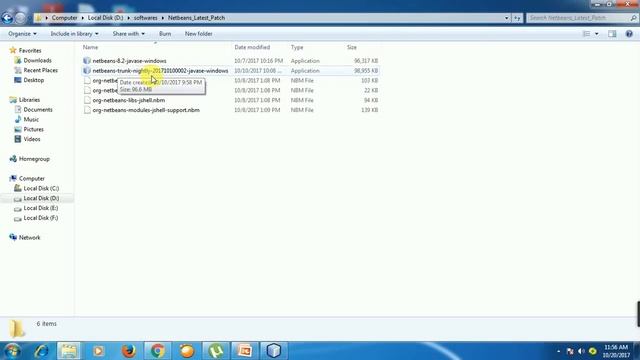Click the 103 KB NBM file row

231,80
